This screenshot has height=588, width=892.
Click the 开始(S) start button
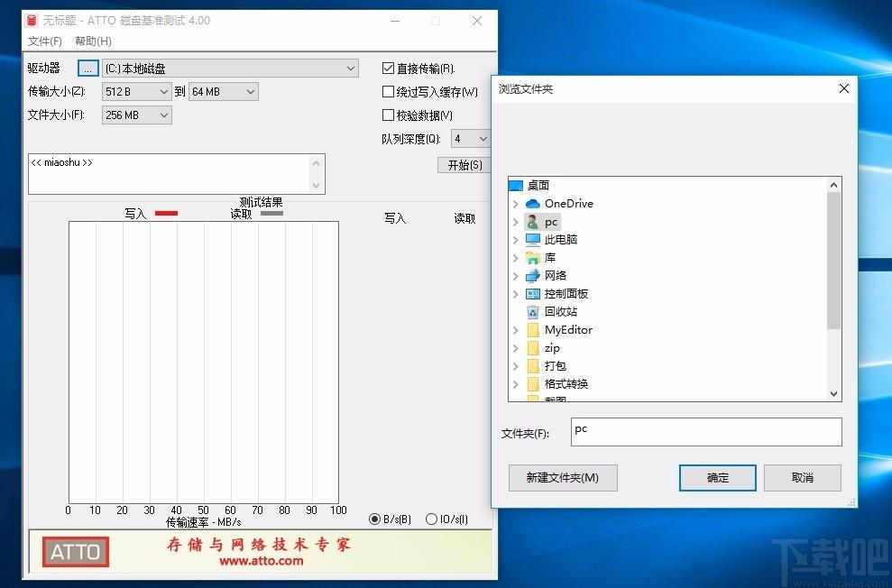coord(464,165)
